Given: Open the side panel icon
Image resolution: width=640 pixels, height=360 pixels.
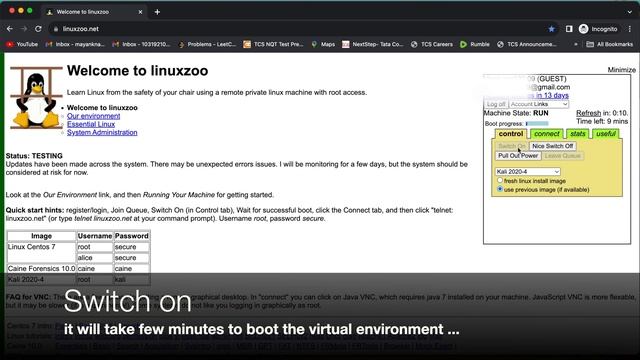Looking at the screenshot, I should click(x=569, y=29).
